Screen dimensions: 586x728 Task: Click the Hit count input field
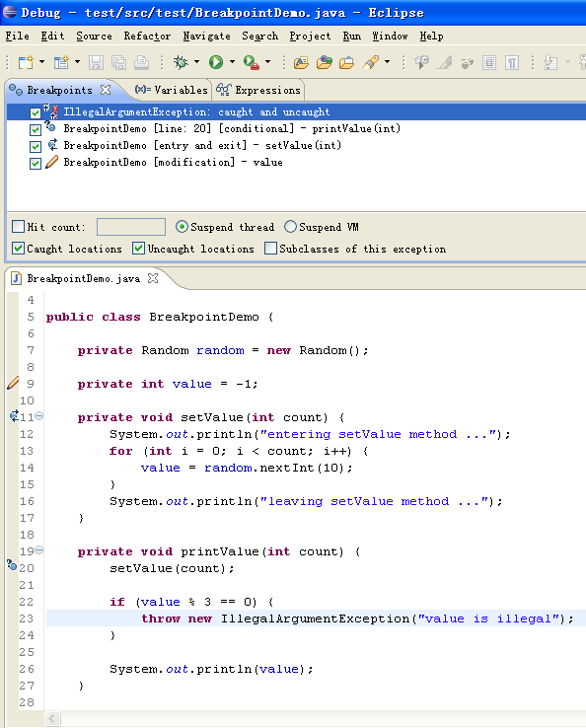click(131, 227)
